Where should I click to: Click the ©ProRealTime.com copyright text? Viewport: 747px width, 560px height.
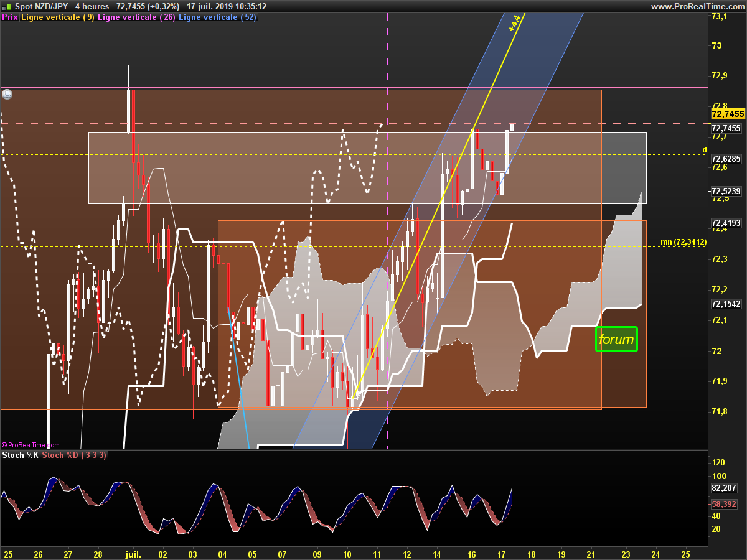31,445
